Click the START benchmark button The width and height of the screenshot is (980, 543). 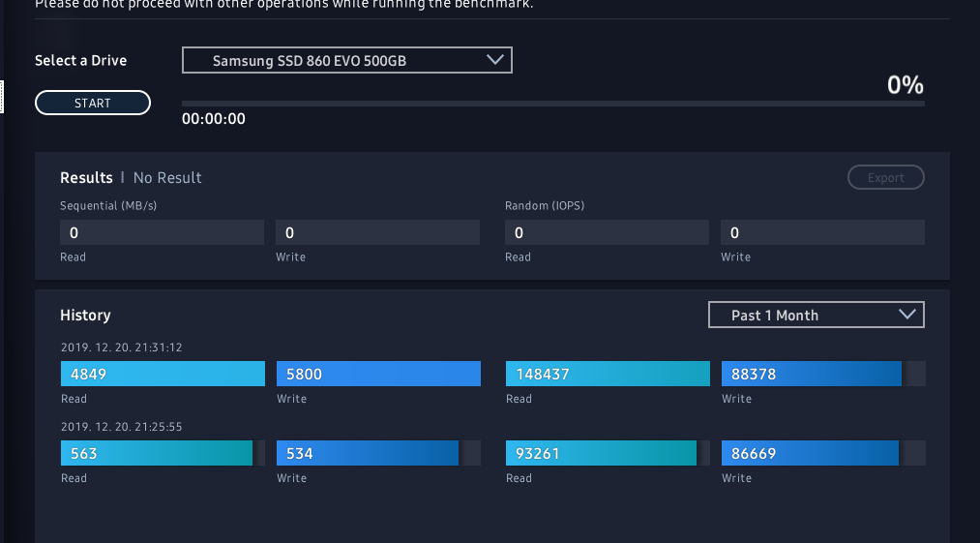click(93, 103)
